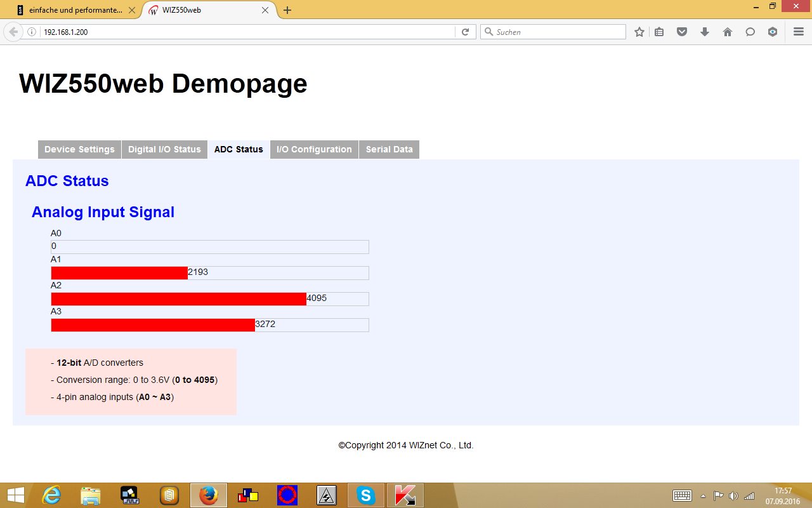This screenshot has width=812, height=508.
Task: Switch to the Digital I/O Status tab
Action: coord(164,149)
